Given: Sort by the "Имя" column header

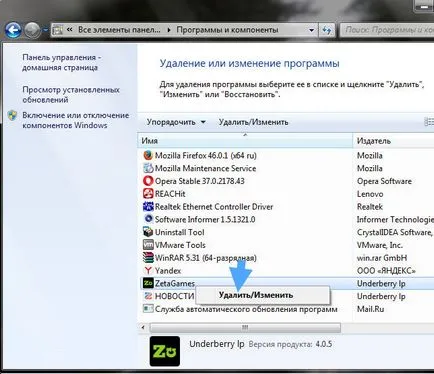Looking at the screenshot, I should (245, 141).
